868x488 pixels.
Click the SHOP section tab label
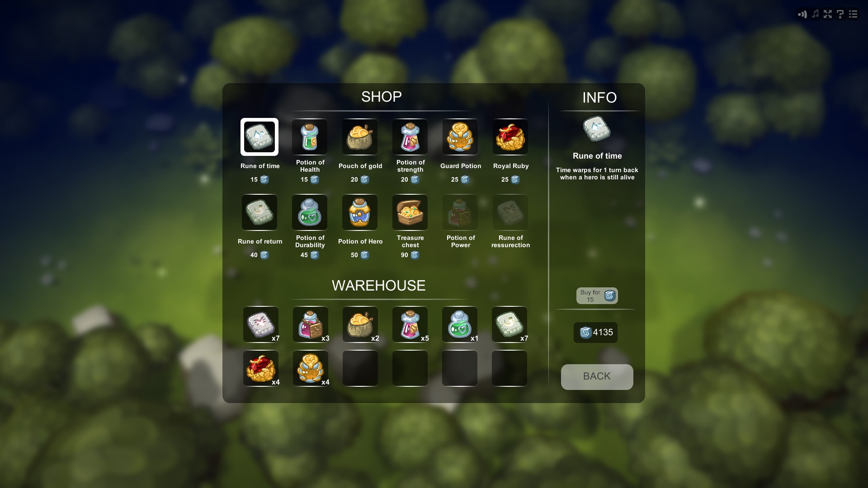coord(381,97)
